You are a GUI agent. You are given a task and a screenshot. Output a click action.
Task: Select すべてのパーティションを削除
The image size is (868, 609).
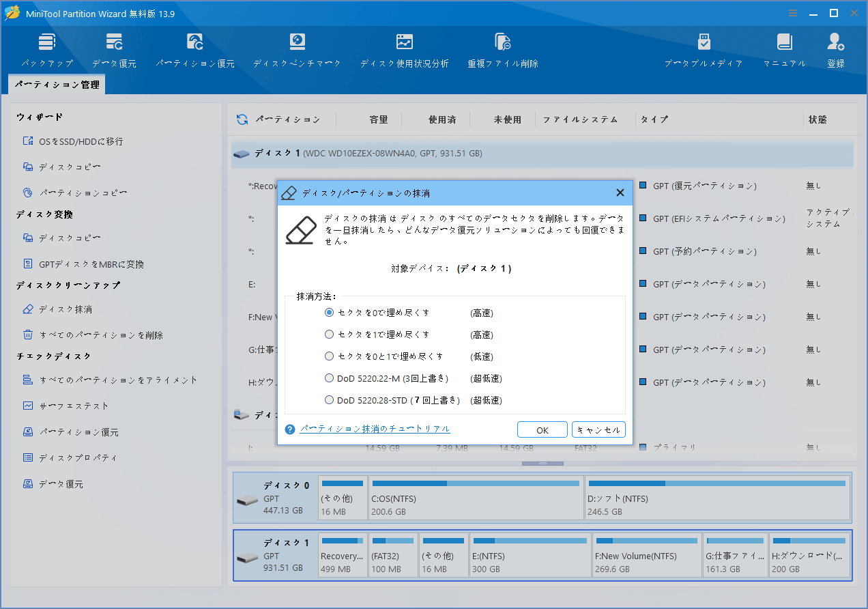pyautogui.click(x=93, y=335)
